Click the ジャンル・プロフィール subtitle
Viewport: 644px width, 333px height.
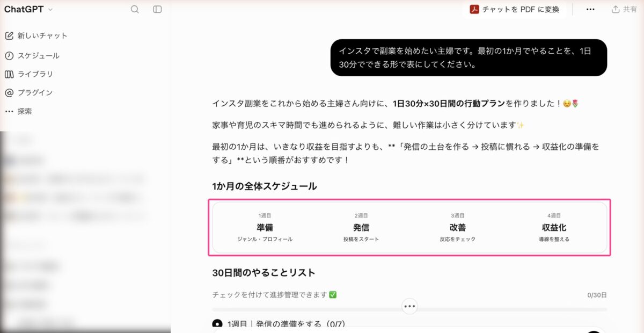click(x=265, y=239)
